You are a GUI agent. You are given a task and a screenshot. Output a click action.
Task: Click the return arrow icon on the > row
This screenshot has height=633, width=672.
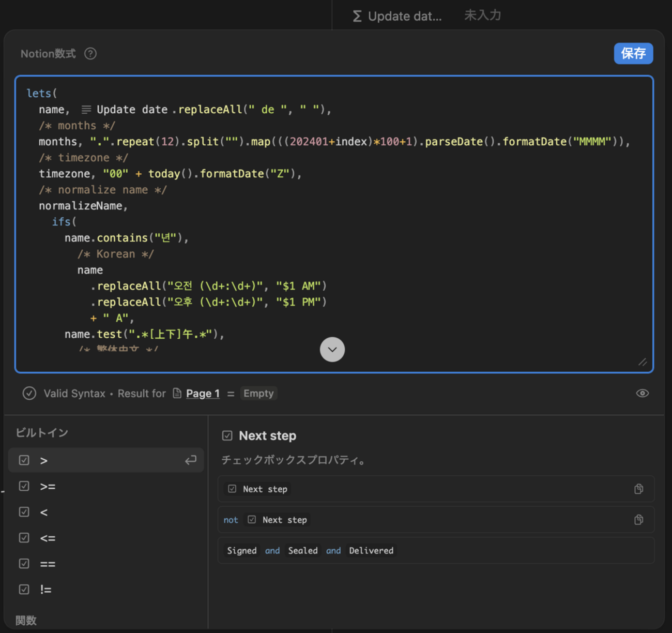(x=191, y=460)
